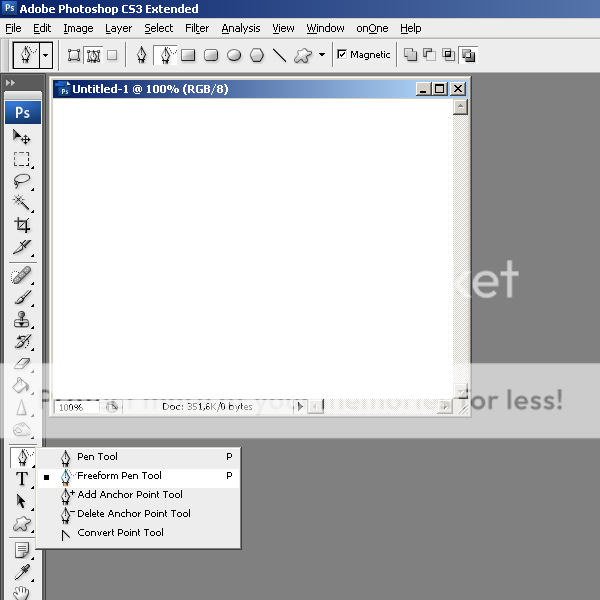600x600 pixels.
Task: Enable Shape Layers mode
Action: pos(74,55)
